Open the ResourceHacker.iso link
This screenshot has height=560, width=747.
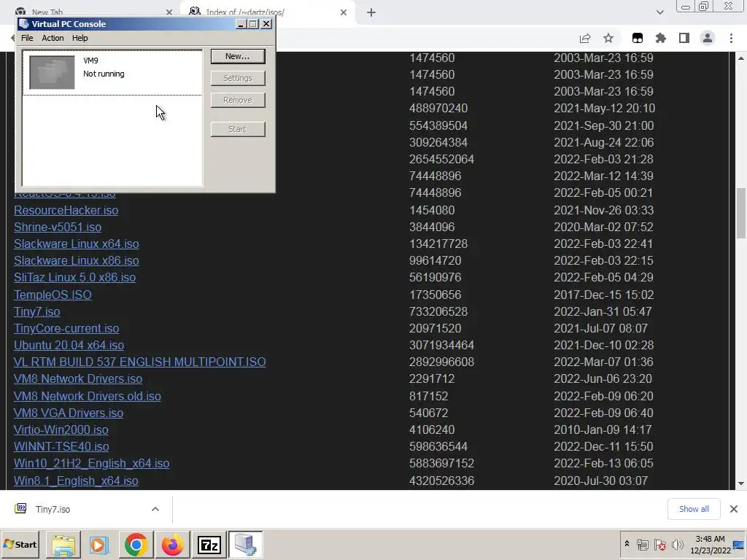point(66,210)
